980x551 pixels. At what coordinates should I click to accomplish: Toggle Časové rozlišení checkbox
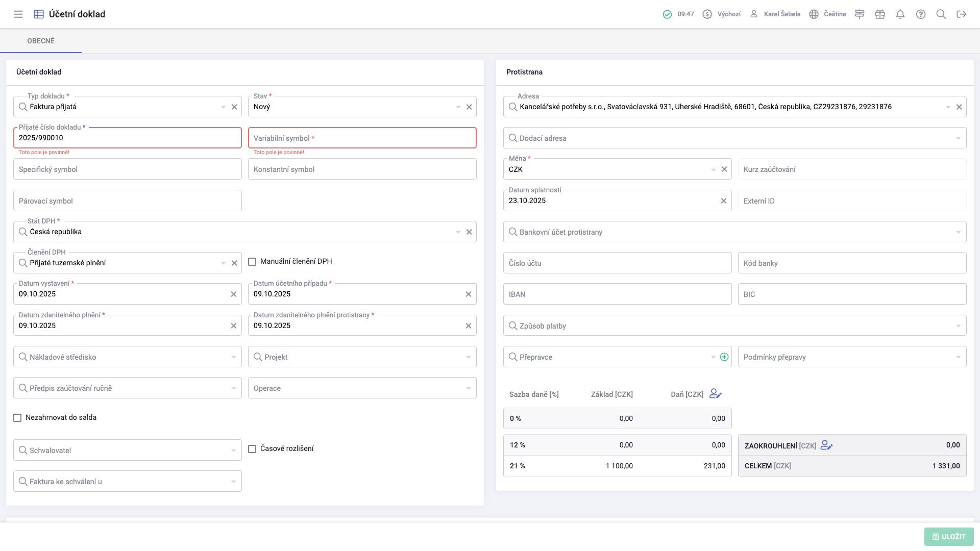tap(252, 449)
